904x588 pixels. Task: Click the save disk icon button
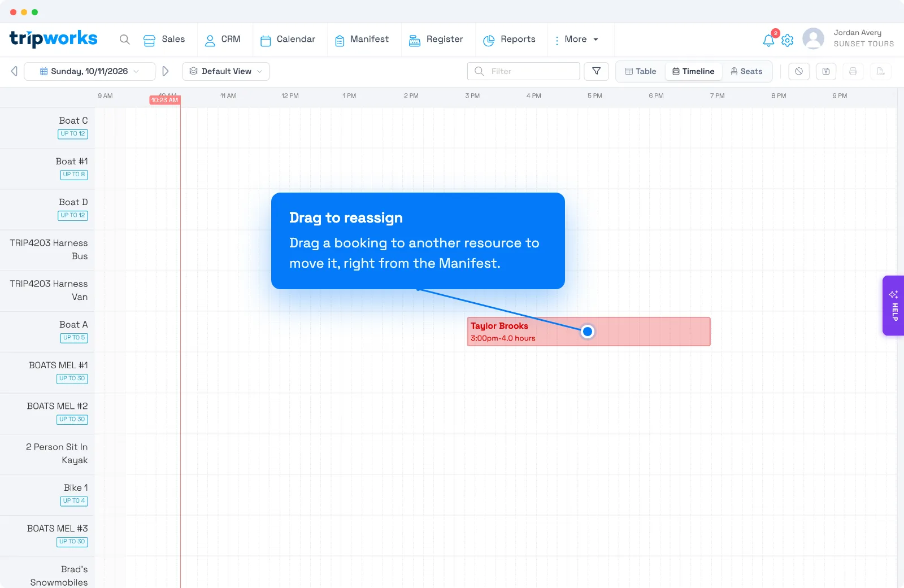coord(826,71)
